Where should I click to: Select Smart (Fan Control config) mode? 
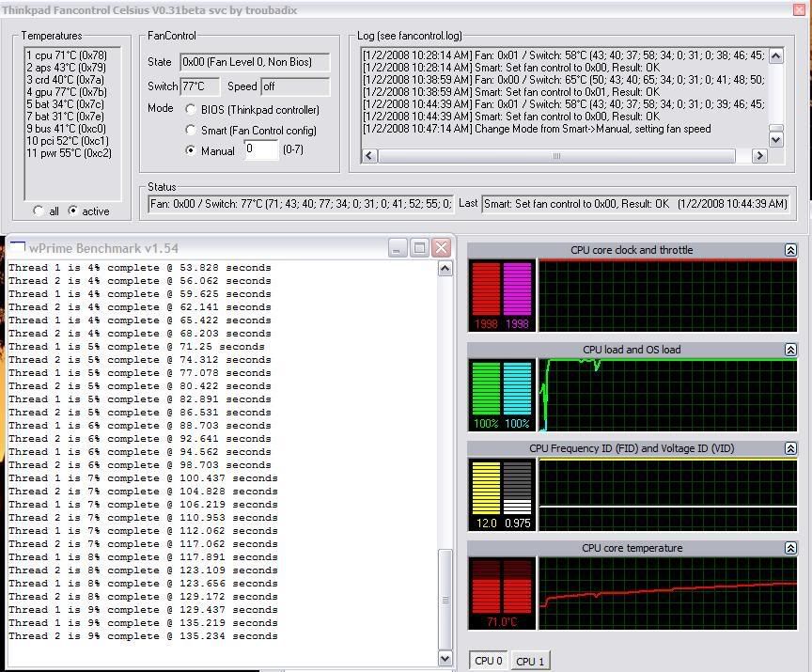click(192, 131)
